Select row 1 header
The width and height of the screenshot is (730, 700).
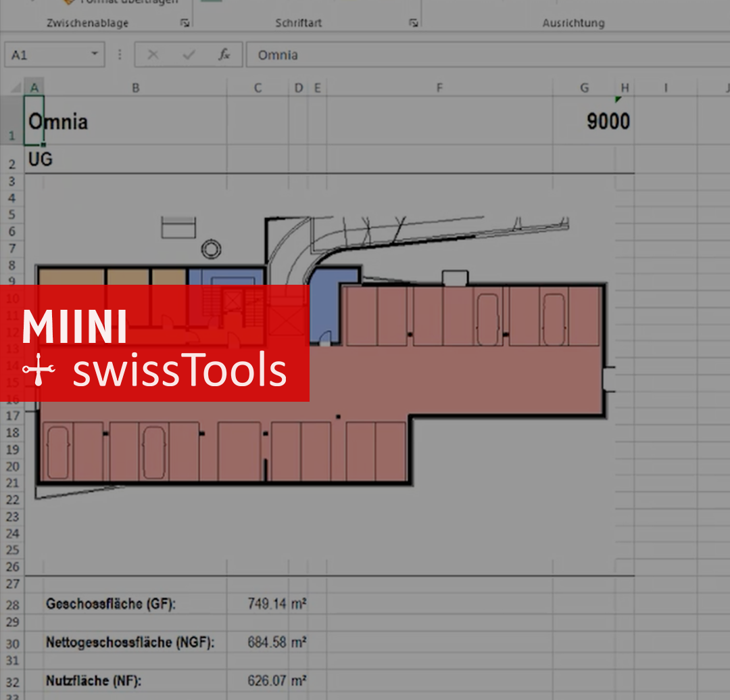tap(12, 120)
